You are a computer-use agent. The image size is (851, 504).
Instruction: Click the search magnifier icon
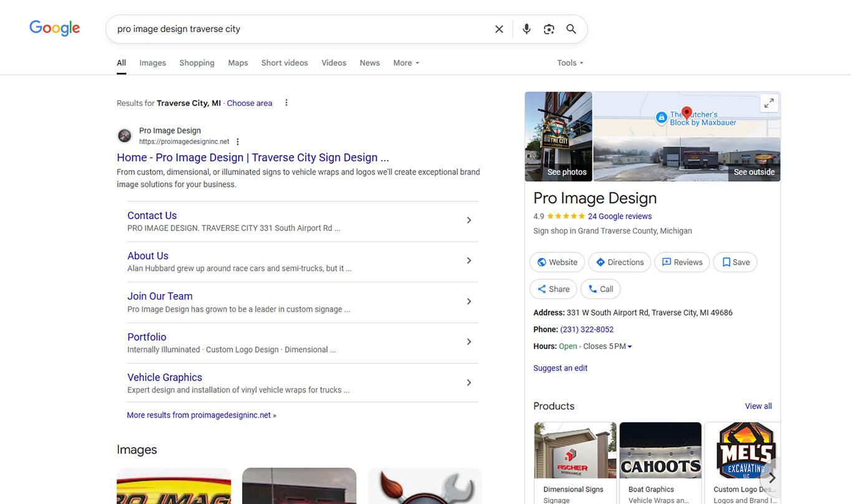coord(571,29)
